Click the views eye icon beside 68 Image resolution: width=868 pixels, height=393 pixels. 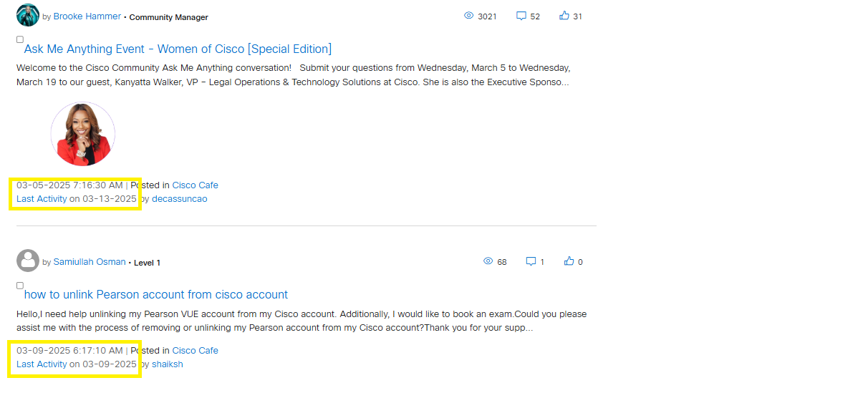pos(488,261)
